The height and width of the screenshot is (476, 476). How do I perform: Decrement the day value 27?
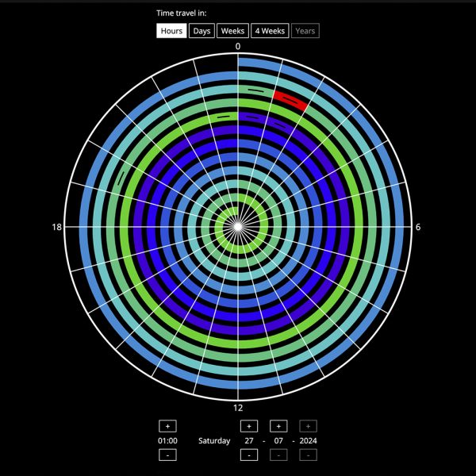click(x=249, y=455)
